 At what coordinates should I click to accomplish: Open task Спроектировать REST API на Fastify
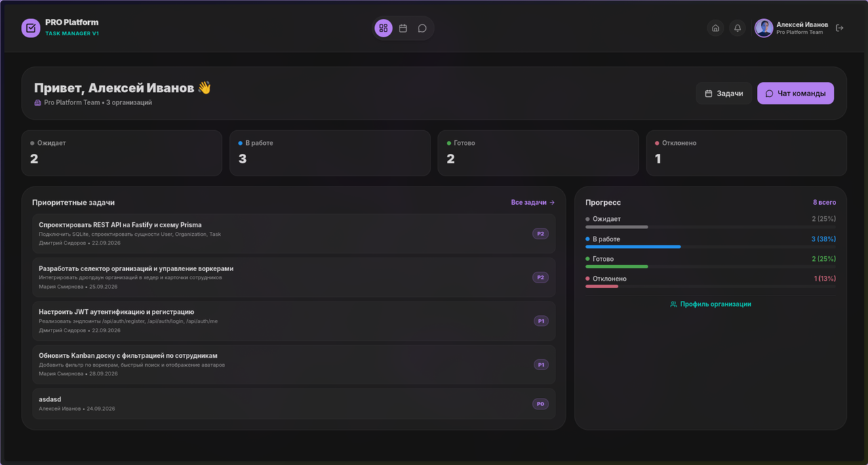(x=294, y=234)
